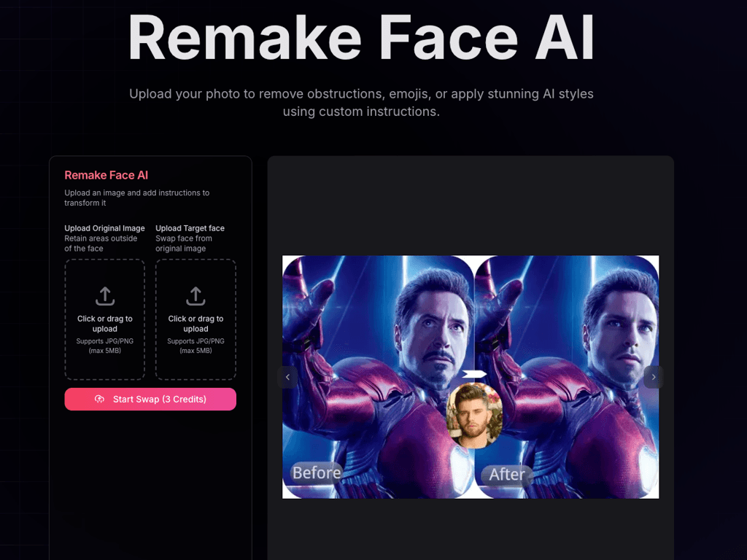Open the pink Remake Face AI panel heading
Screen dimensions: 747x560
pyautogui.click(x=106, y=175)
